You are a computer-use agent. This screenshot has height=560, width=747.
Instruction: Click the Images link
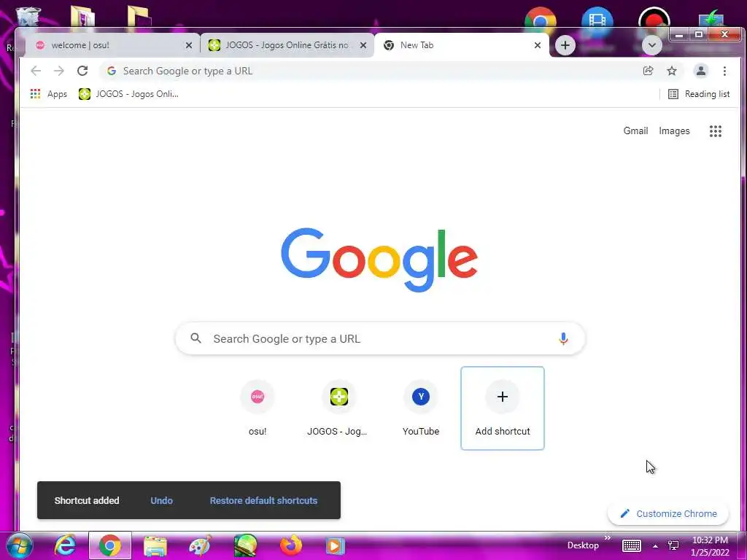(674, 131)
